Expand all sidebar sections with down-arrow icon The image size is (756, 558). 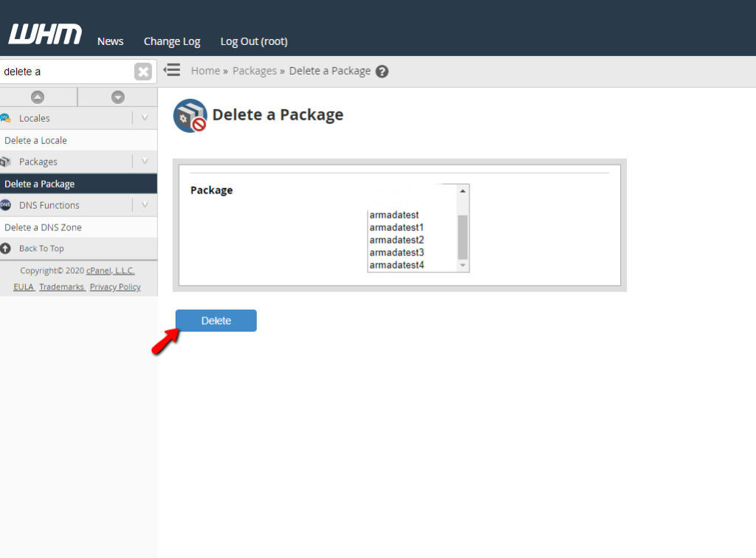pyautogui.click(x=117, y=97)
